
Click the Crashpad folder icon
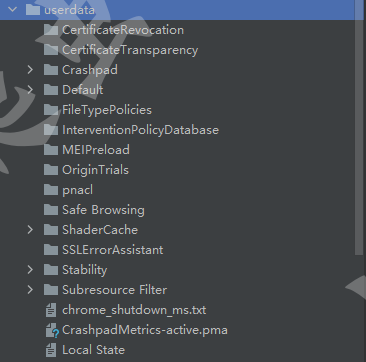tap(51, 70)
